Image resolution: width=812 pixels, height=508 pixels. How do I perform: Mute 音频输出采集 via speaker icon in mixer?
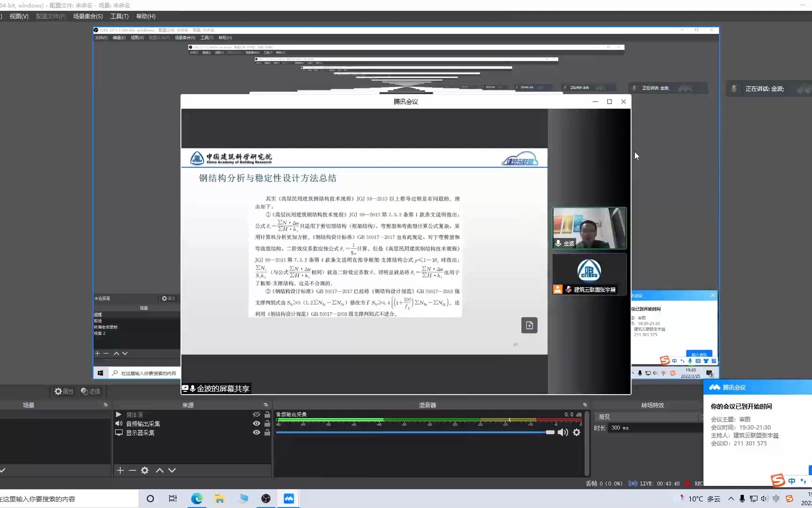(562, 432)
